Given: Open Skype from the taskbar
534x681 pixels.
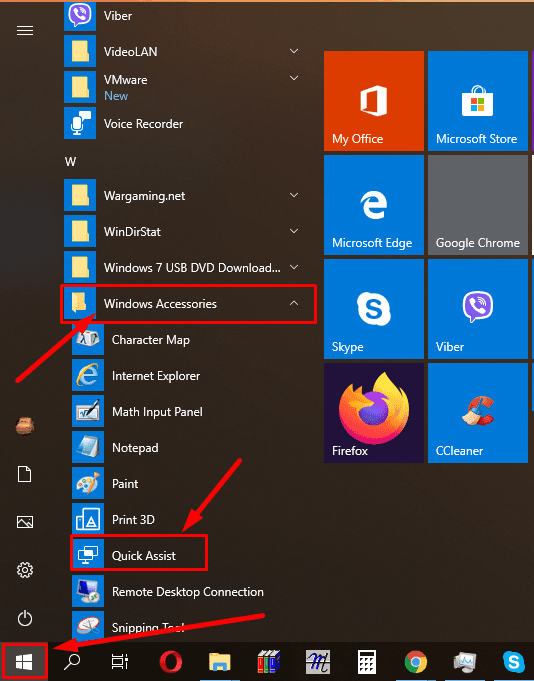Looking at the screenshot, I should [514, 662].
